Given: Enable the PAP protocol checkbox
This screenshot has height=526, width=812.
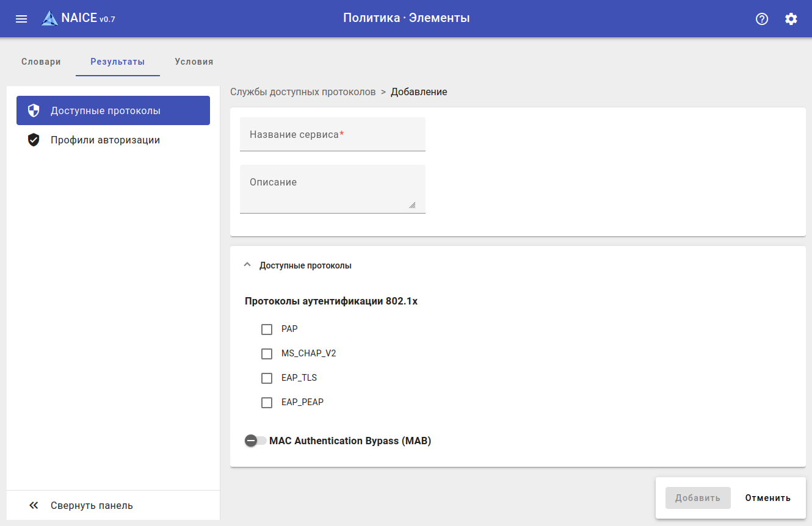Looking at the screenshot, I should click(x=267, y=330).
